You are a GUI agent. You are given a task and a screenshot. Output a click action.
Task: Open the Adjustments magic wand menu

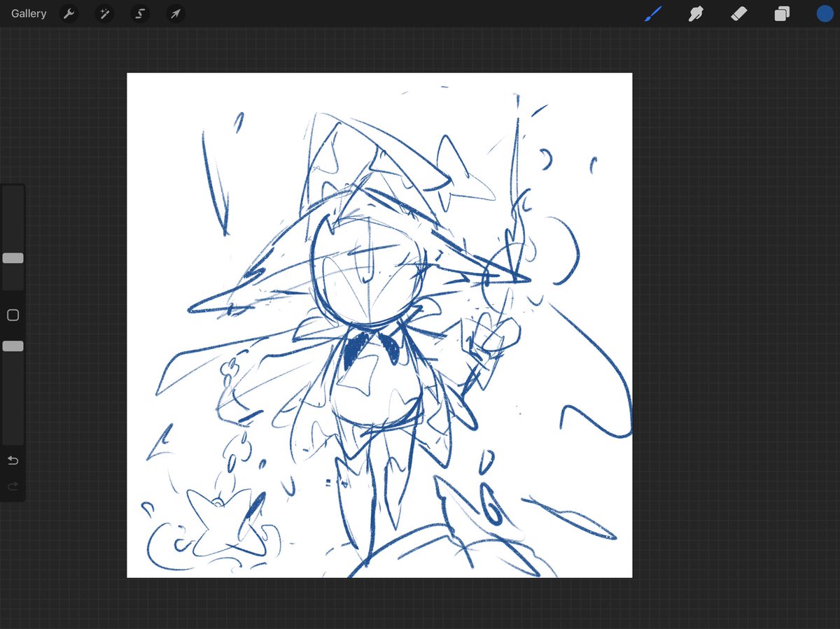[104, 13]
